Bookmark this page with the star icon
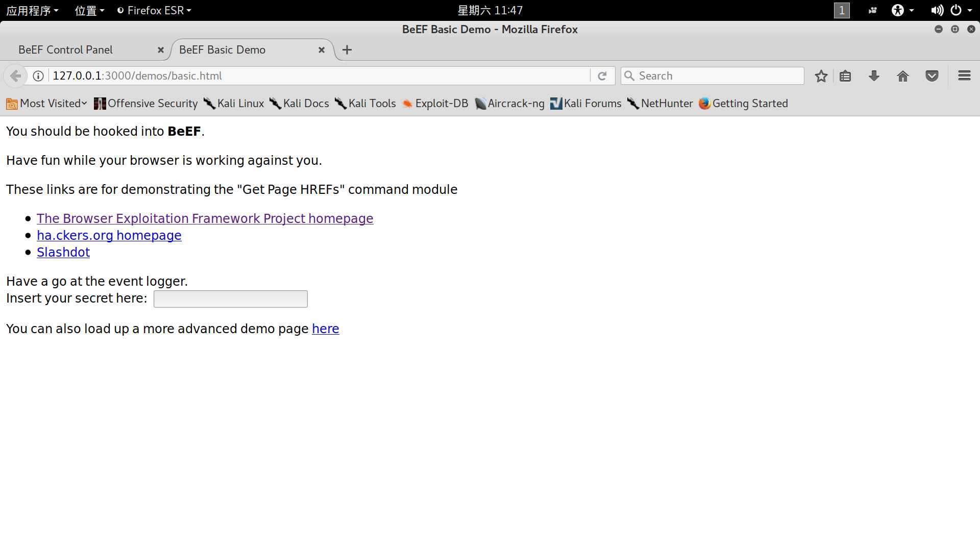This screenshot has height=551, width=980. coord(821,76)
